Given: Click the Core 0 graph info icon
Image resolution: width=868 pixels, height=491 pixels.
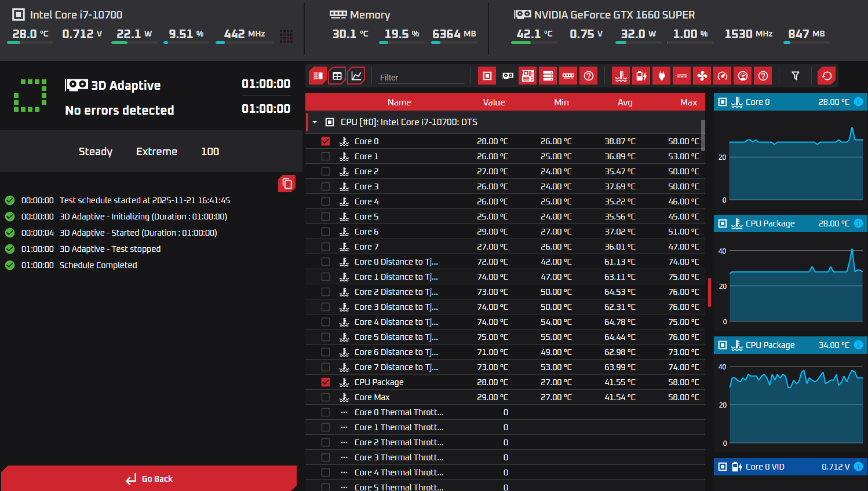Looking at the screenshot, I should (x=859, y=102).
